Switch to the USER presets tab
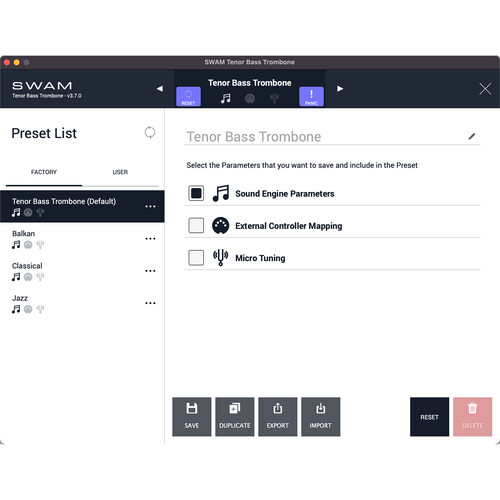Screen dimensions: 500x500 [x=120, y=172]
